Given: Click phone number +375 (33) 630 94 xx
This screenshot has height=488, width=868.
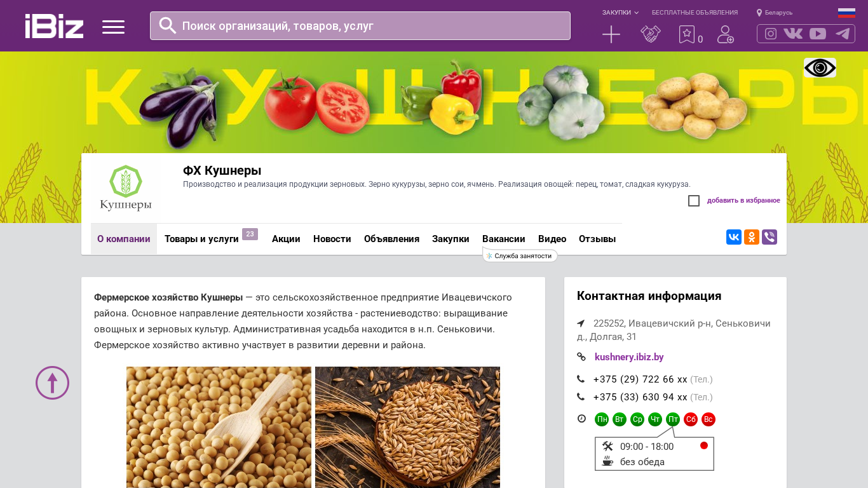Looking at the screenshot, I should coord(640,397).
